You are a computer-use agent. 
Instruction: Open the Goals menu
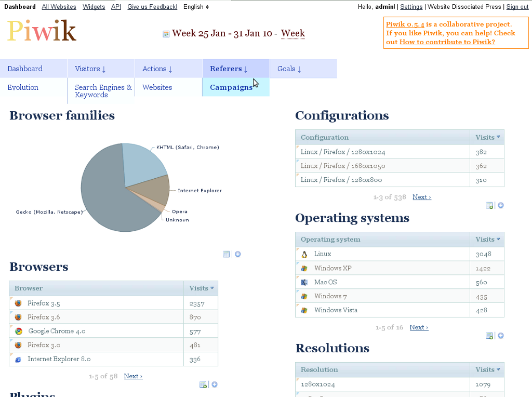[x=289, y=69]
